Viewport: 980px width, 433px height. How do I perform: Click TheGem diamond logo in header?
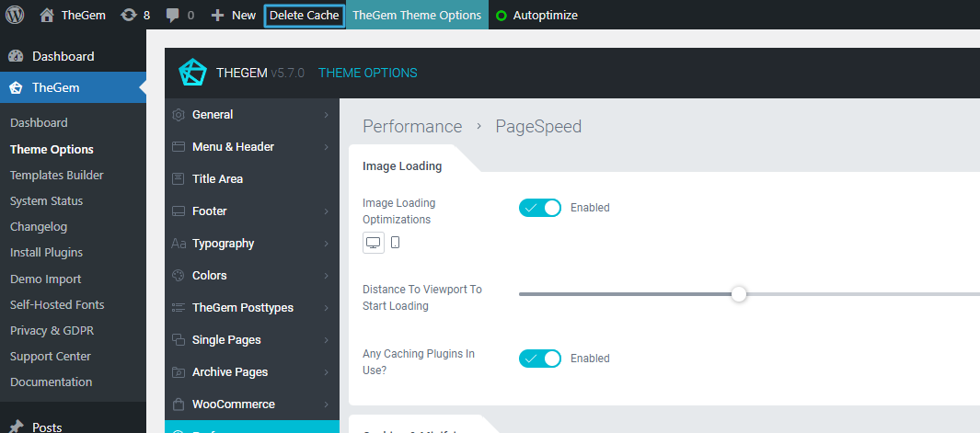191,73
